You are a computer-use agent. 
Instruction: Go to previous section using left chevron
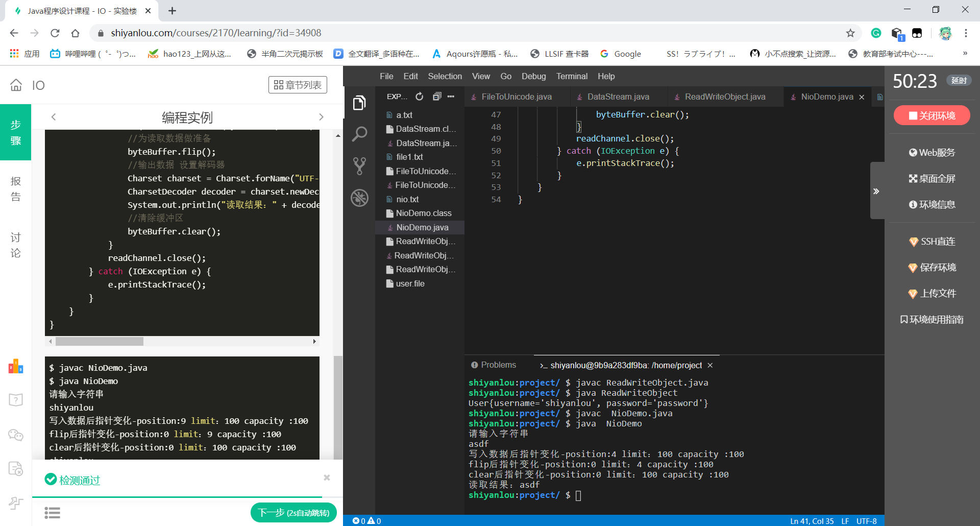pyautogui.click(x=54, y=117)
